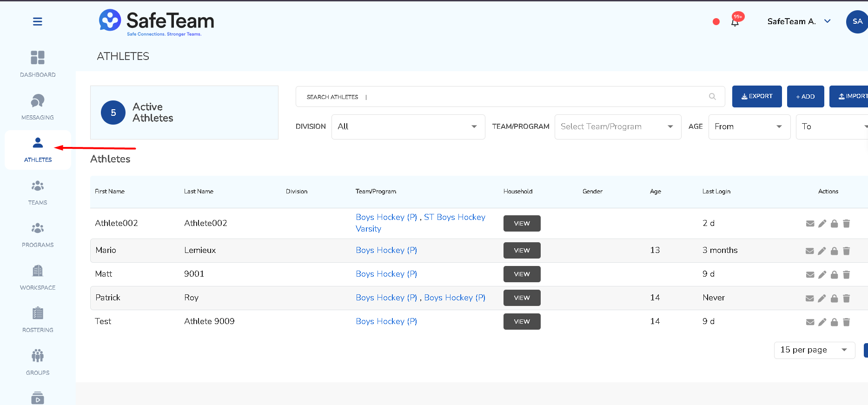Click the SA profile avatar
The height and width of the screenshot is (405, 868).
[857, 21]
